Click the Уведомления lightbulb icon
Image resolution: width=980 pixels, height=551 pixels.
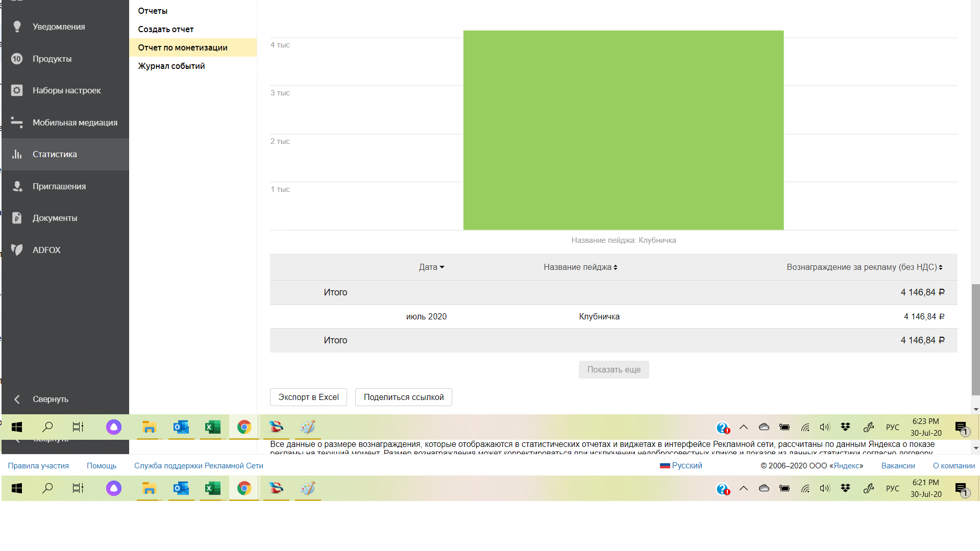tap(17, 27)
